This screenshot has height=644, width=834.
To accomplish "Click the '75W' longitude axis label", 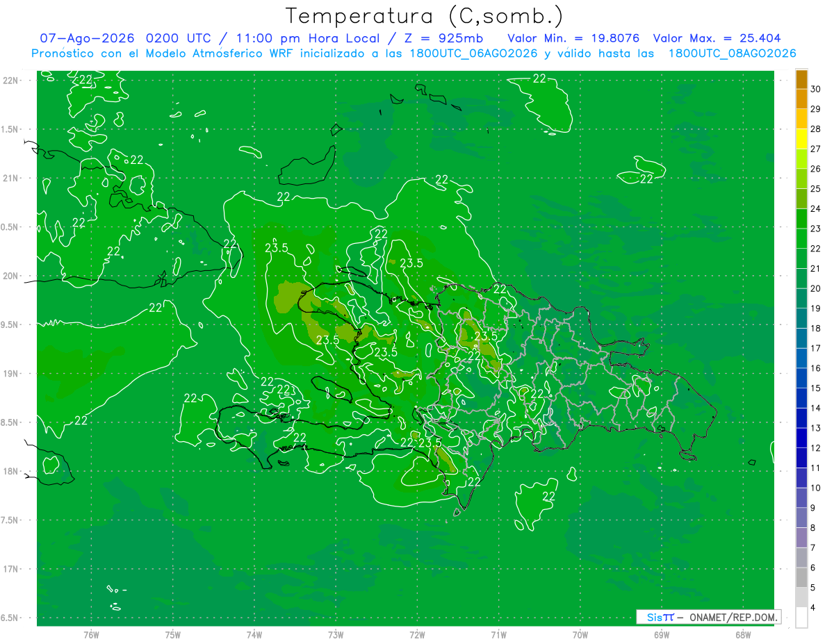I will click(x=172, y=634).
